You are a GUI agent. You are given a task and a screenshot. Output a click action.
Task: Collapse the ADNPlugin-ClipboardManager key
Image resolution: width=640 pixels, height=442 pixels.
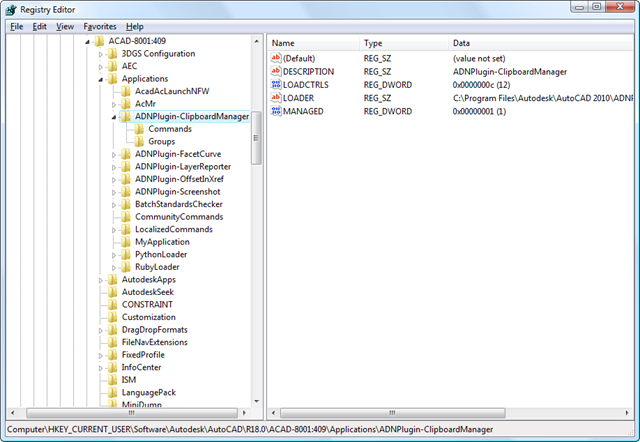pos(114,117)
